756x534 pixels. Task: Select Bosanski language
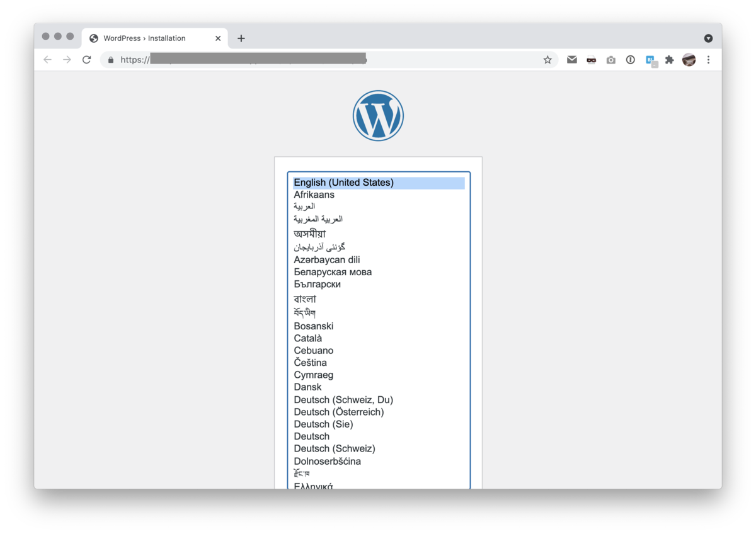[x=379, y=326]
